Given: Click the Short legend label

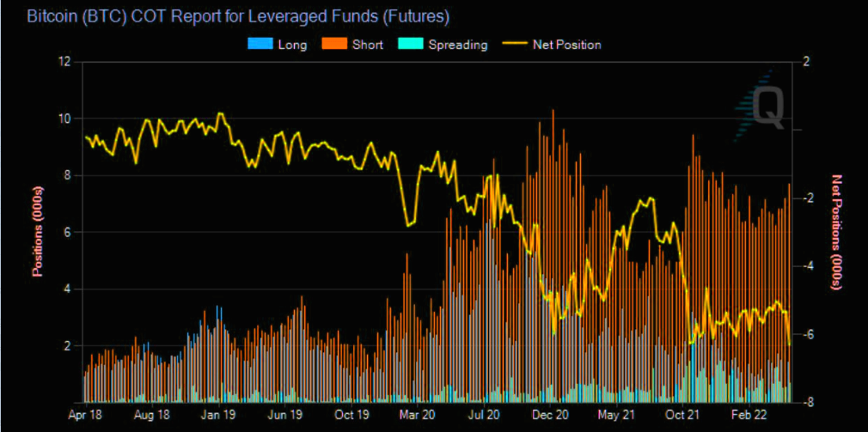Looking at the screenshot, I should pos(368,45).
